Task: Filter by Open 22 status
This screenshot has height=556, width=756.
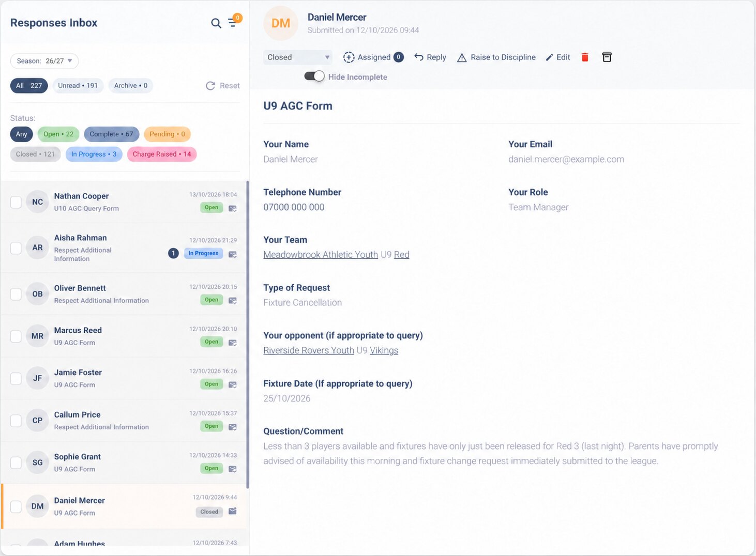Action: (58, 134)
